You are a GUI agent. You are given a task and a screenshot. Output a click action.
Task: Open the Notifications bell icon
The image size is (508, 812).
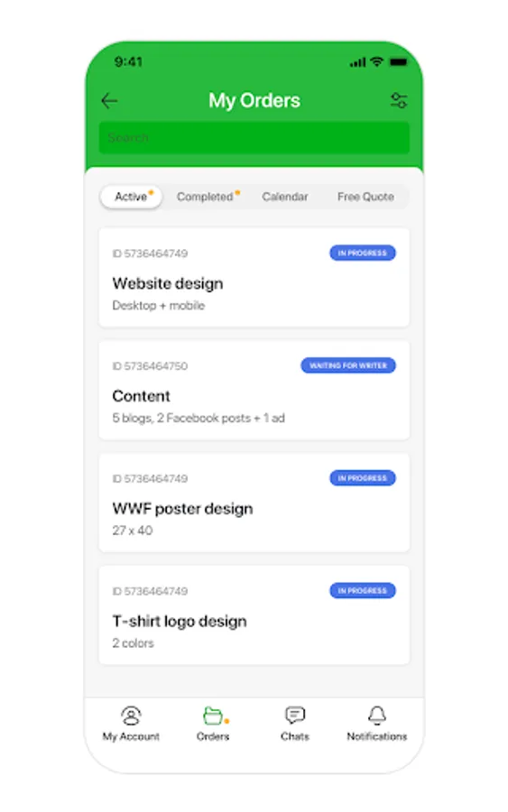377,715
